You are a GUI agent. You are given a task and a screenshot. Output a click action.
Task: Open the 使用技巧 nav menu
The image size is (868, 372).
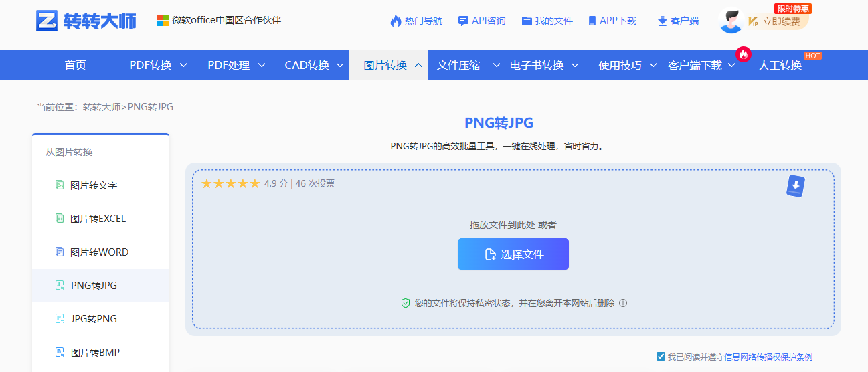[x=620, y=65]
